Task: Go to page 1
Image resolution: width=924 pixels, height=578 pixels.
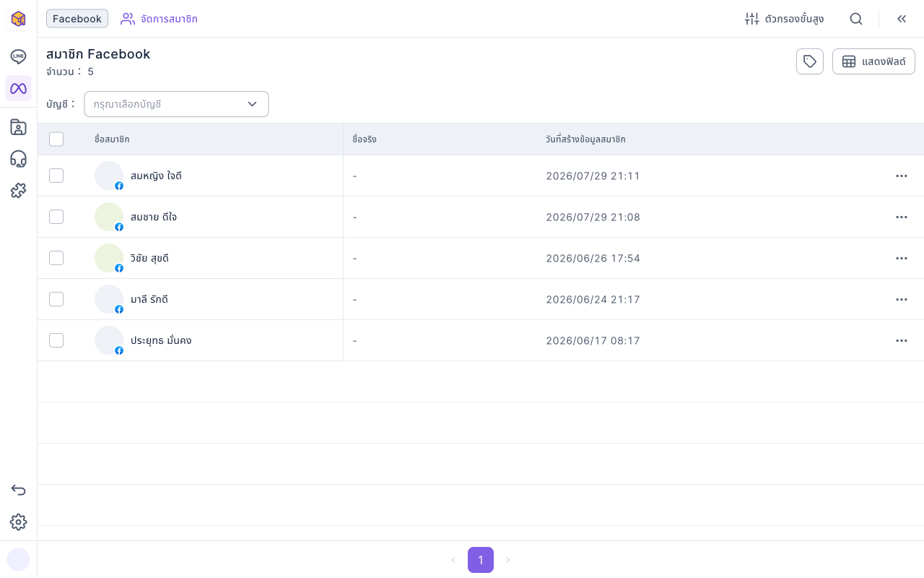Action: (x=481, y=560)
